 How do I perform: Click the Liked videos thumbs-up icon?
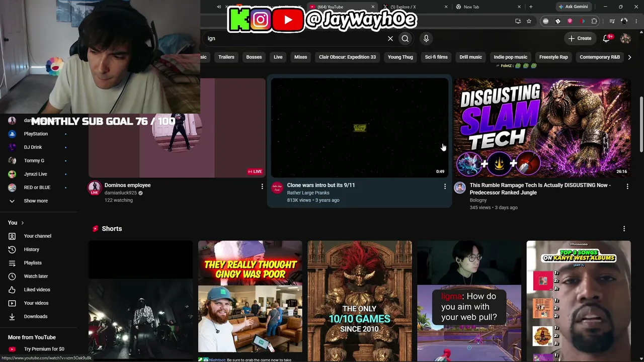[12, 290]
